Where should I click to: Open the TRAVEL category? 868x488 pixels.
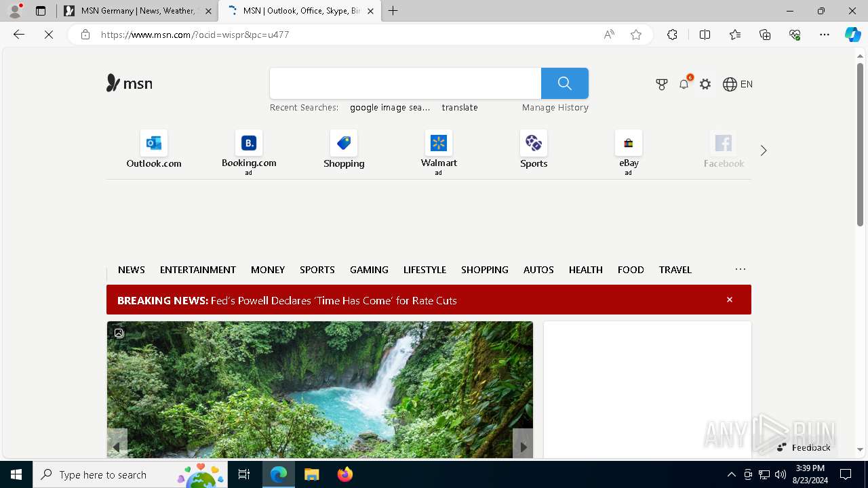(x=675, y=270)
